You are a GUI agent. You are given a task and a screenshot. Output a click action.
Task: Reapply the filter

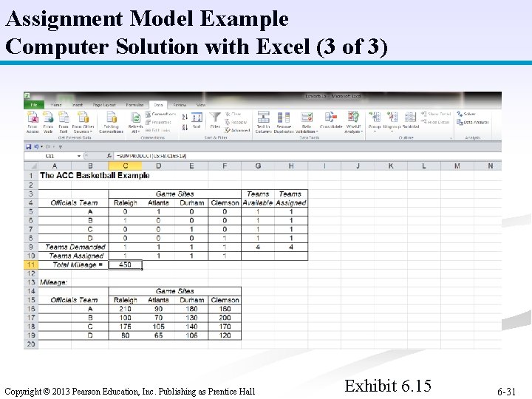(x=236, y=122)
